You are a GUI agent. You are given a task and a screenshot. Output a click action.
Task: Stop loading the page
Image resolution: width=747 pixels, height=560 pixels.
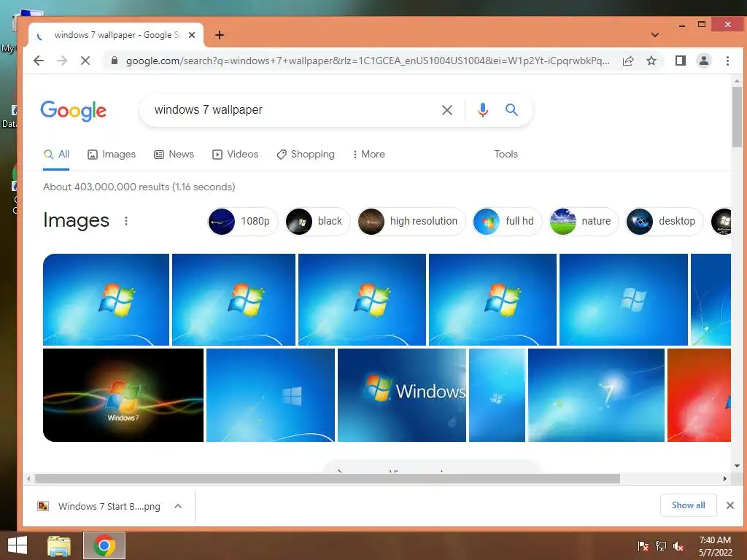point(85,61)
